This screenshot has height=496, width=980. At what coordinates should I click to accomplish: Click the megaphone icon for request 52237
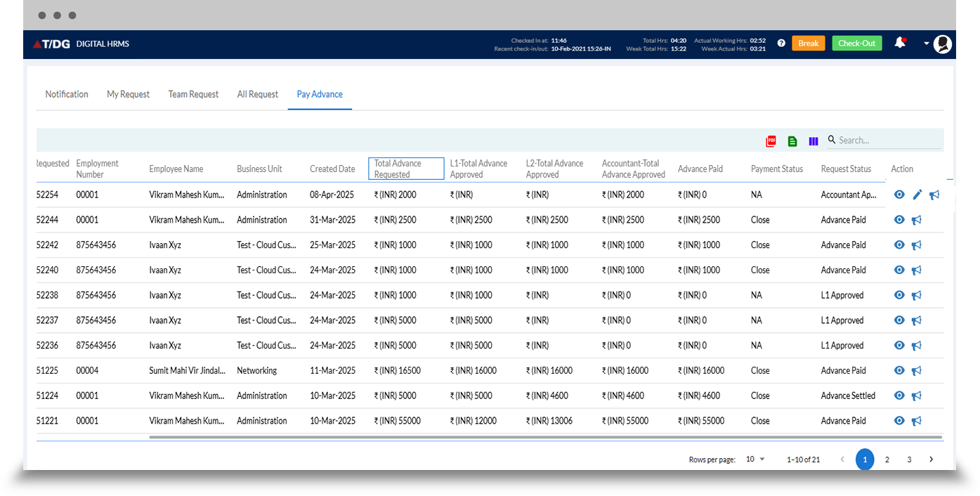coord(917,321)
